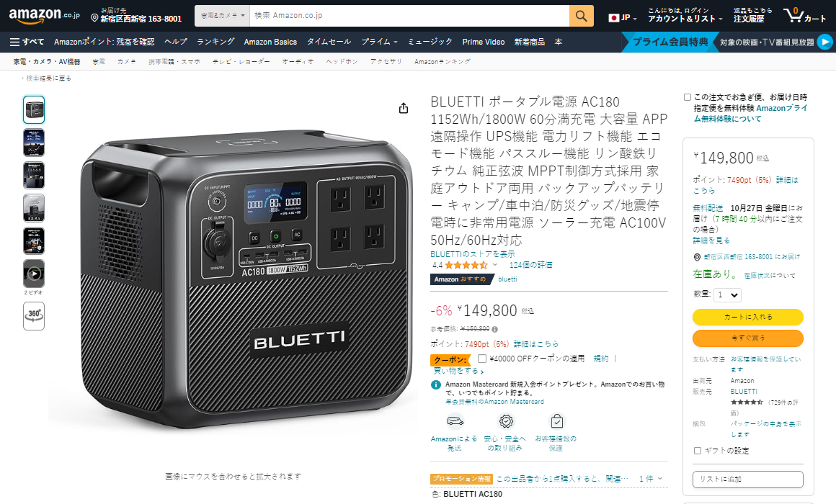This screenshot has width=836, height=504.
Task: Click the share icon above product image
Action: click(404, 108)
